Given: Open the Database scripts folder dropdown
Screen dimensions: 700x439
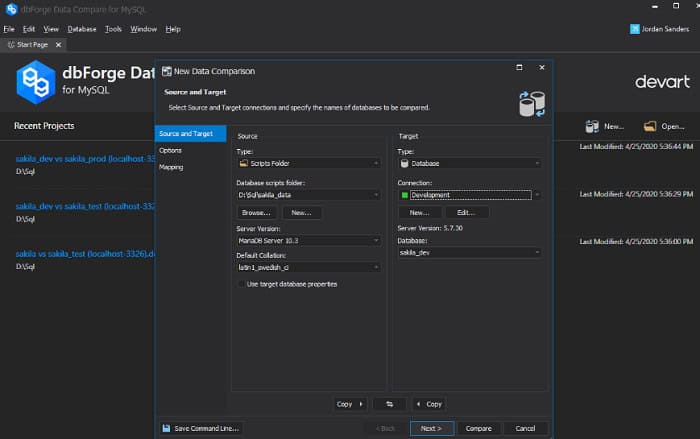Looking at the screenshot, I should [x=376, y=195].
